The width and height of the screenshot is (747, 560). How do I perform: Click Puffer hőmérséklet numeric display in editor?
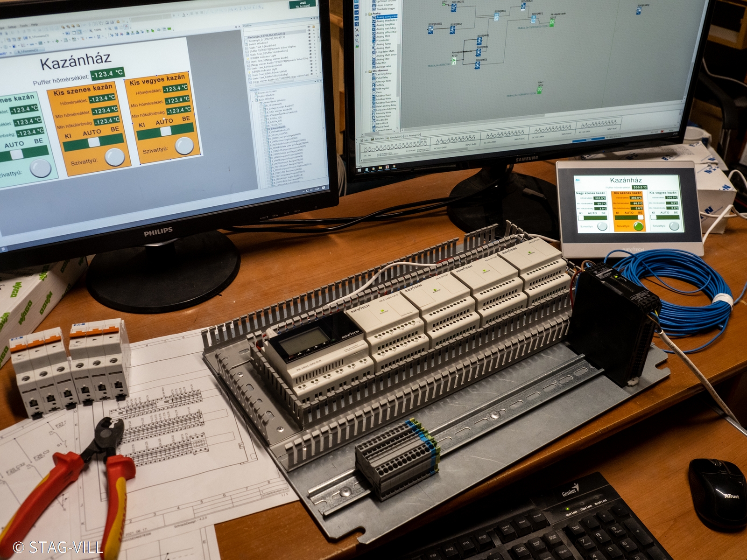tap(107, 73)
